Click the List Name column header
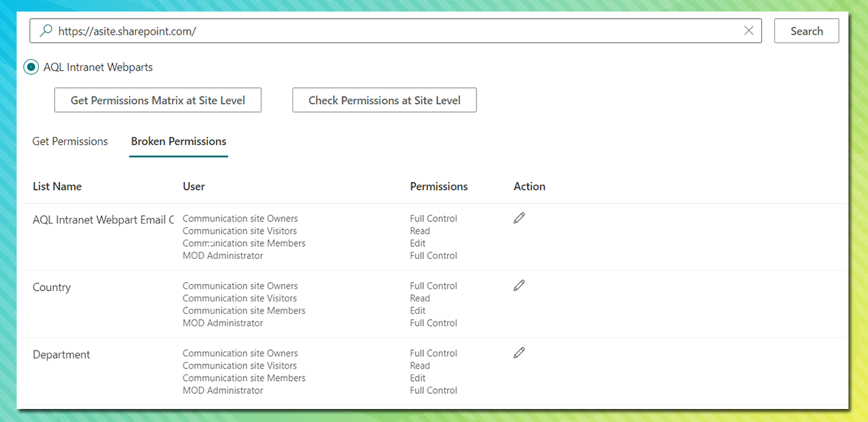 click(x=57, y=186)
